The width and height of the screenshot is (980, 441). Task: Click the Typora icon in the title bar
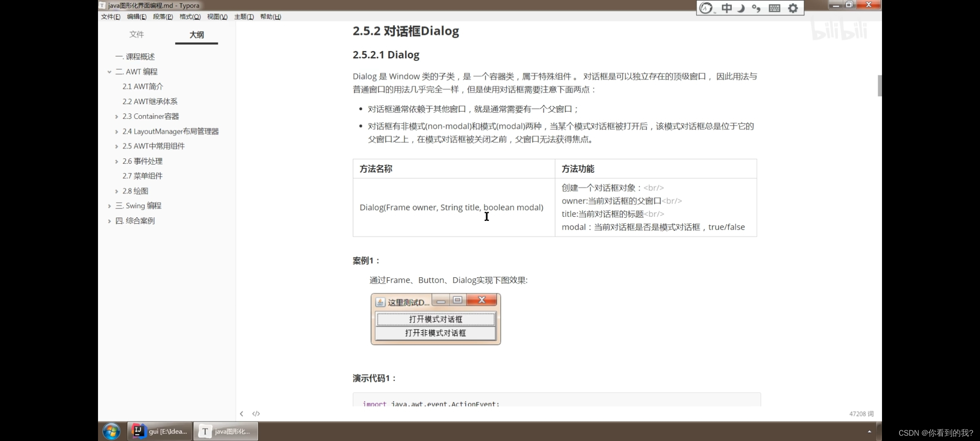[x=102, y=5]
